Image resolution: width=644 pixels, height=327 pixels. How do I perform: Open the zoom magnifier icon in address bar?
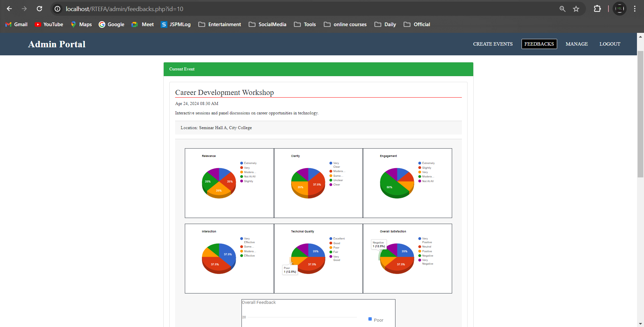(562, 9)
